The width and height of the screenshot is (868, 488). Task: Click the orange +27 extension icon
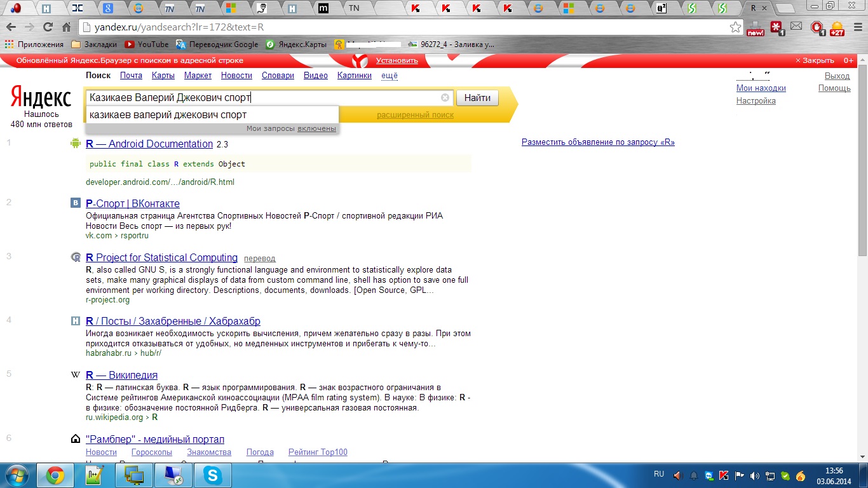click(x=837, y=28)
